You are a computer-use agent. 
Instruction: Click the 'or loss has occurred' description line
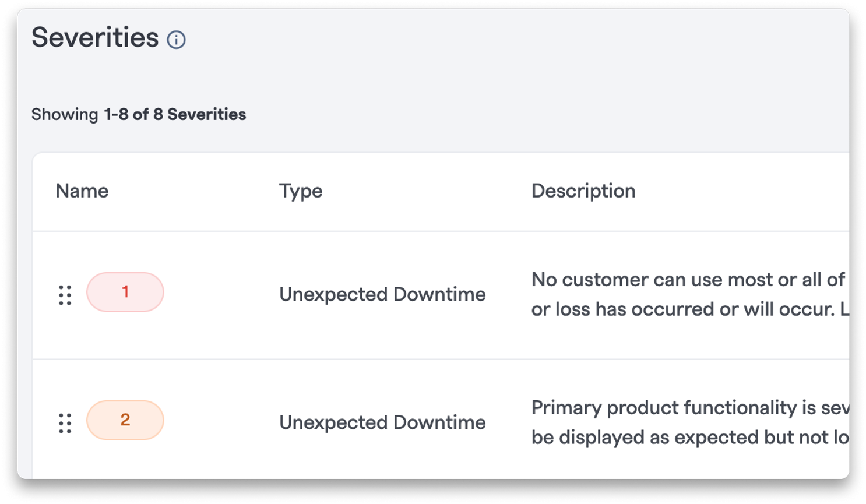point(690,309)
